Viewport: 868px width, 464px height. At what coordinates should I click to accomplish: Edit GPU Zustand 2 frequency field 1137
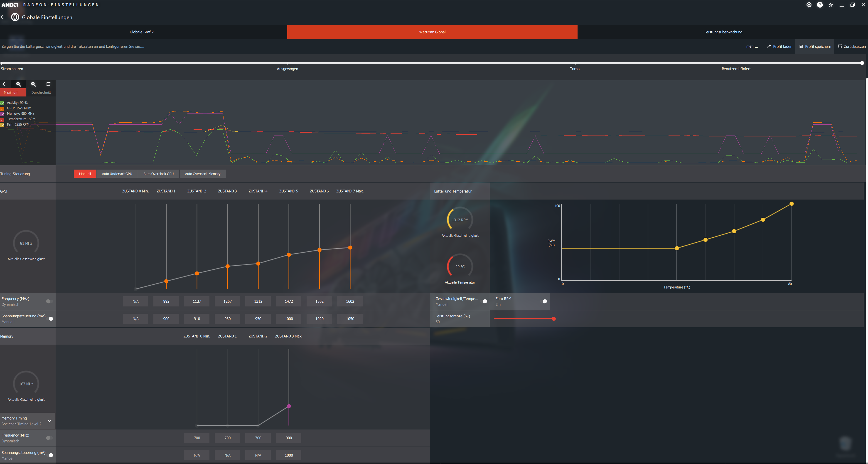(197, 302)
